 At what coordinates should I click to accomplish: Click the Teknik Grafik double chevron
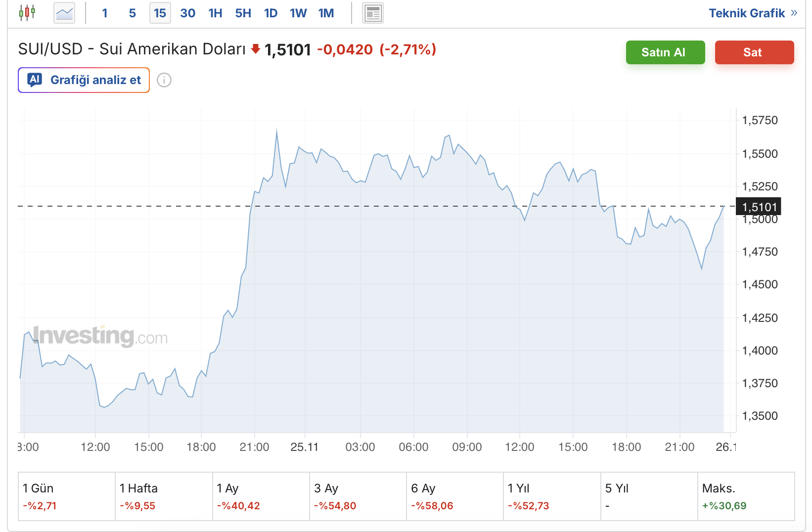pos(794,13)
